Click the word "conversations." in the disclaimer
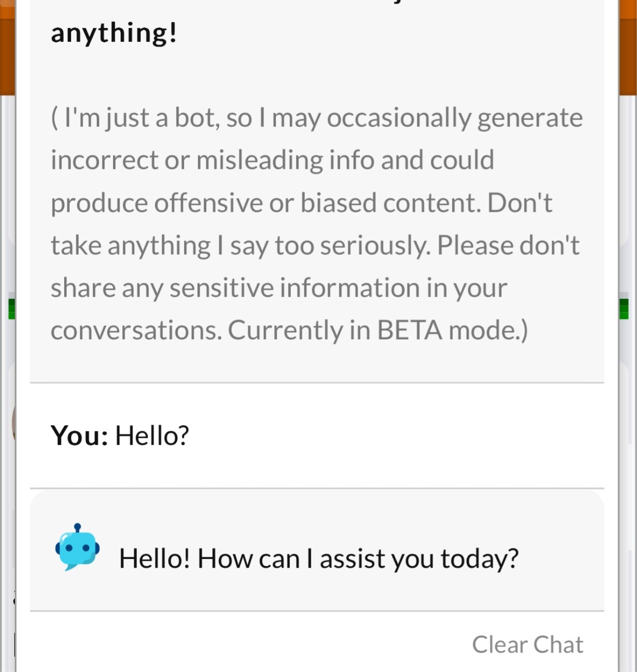The width and height of the screenshot is (637, 672). pos(136,331)
